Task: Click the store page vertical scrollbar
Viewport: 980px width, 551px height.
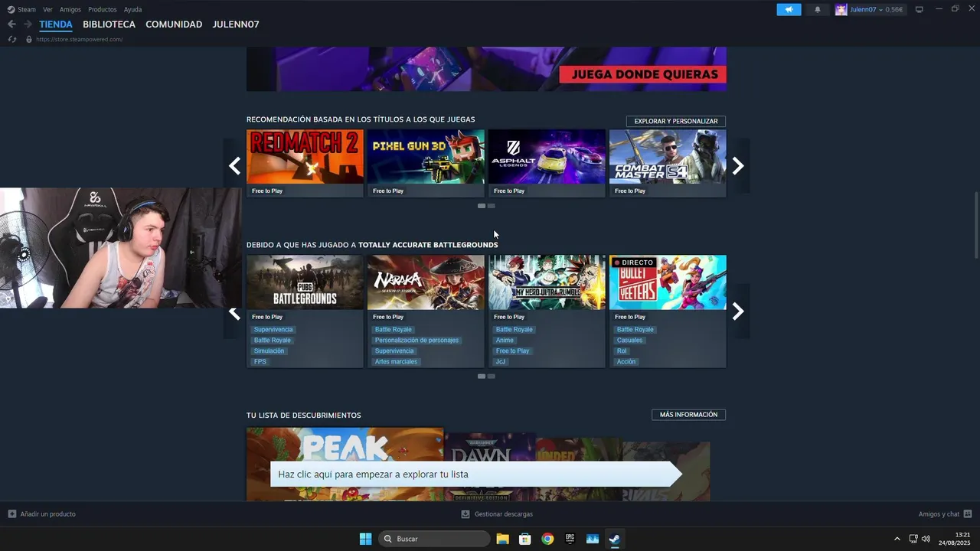Action: click(976, 226)
